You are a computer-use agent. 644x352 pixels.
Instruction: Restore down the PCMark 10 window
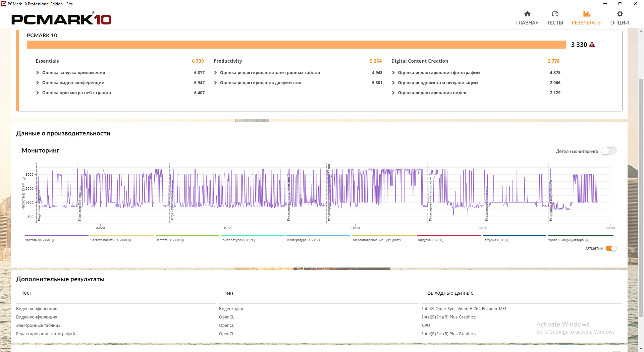620,4
